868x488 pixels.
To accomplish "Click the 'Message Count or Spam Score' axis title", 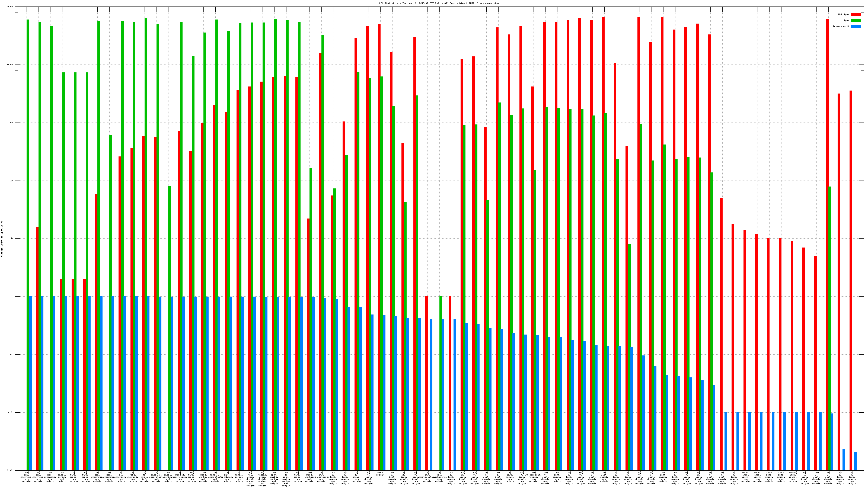I will click(x=2, y=239).
